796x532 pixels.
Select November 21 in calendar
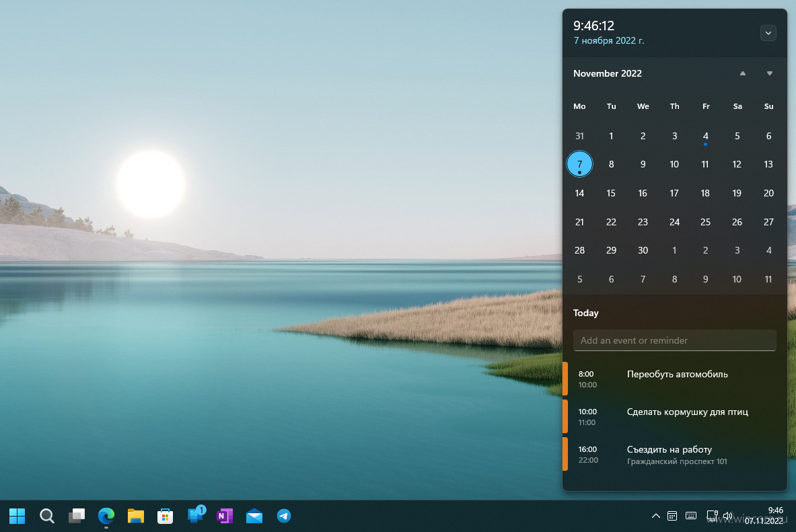click(579, 222)
